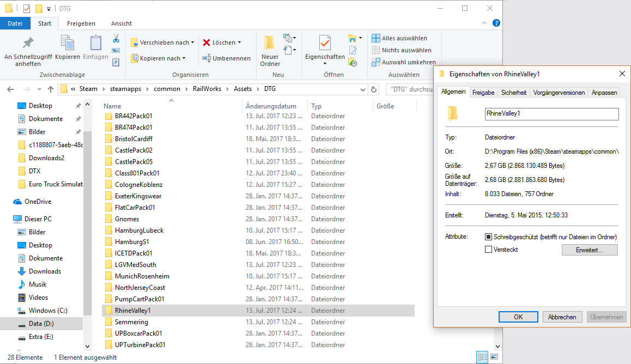Click the Eigenschaften checkmark icon
Screen dimensions: 631x364
325,43
